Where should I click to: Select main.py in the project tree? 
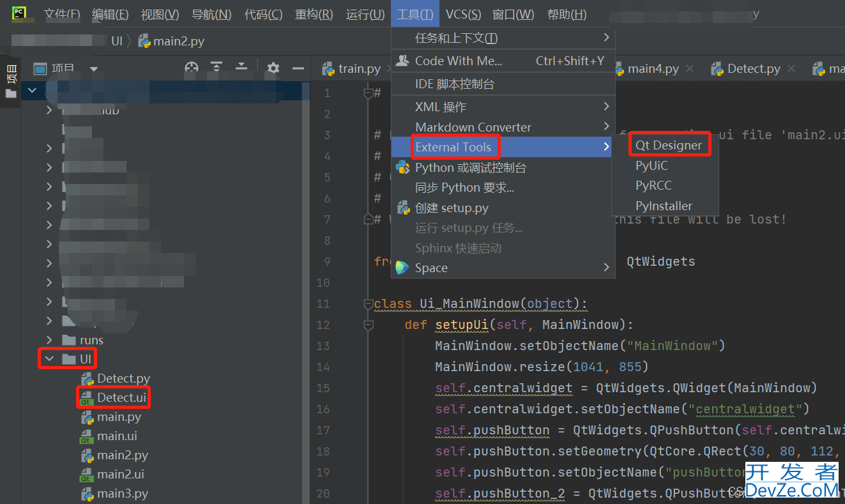coord(119,416)
